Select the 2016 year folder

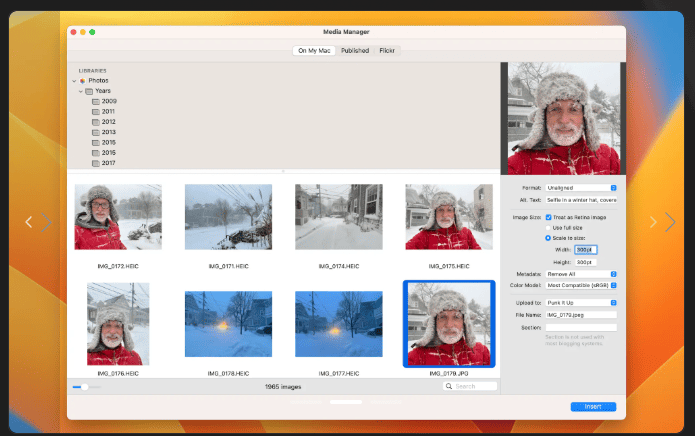click(104, 153)
